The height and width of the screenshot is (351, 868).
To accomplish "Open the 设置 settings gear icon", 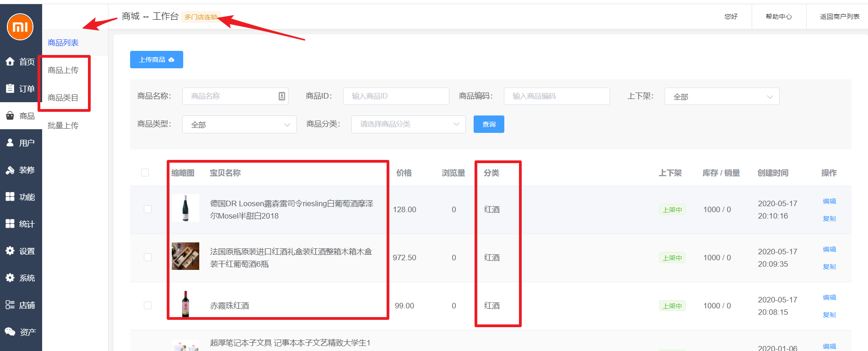I will coord(10,251).
